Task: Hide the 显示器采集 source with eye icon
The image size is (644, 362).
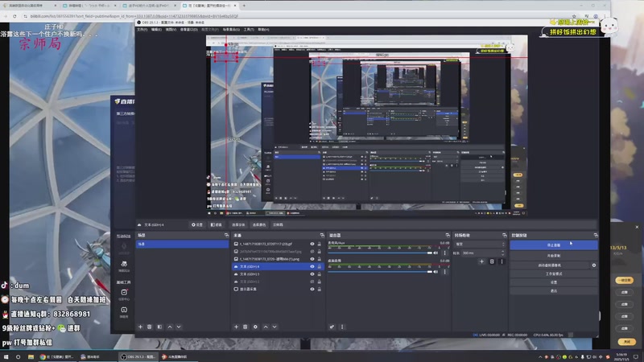Action: [312, 288]
